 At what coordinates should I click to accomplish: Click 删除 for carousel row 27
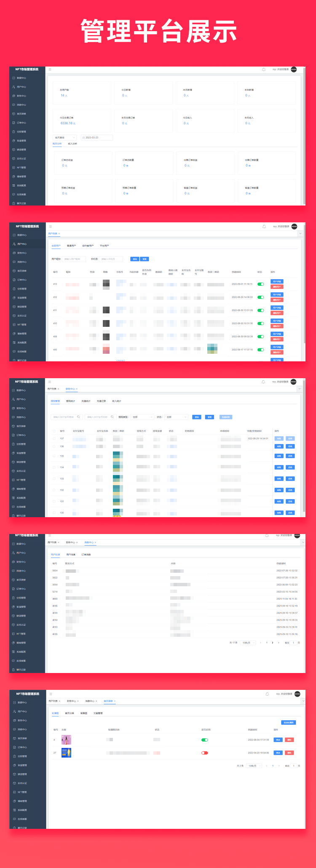(289, 753)
